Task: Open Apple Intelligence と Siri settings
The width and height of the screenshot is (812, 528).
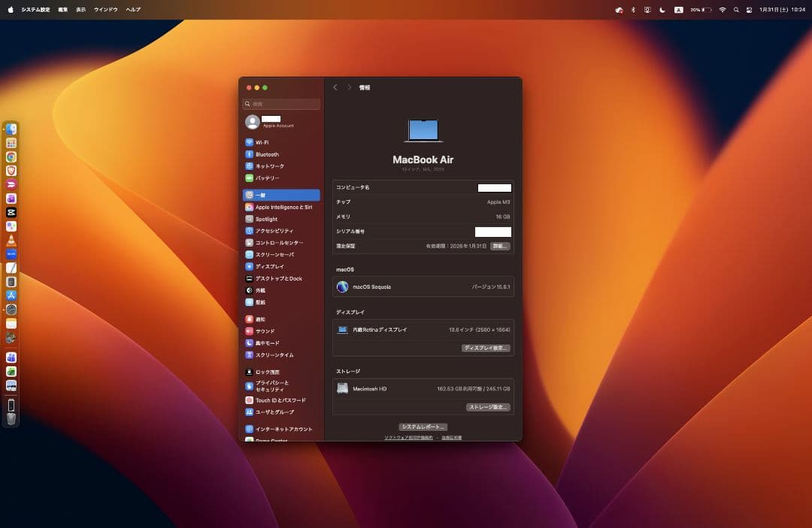Action: click(283, 207)
